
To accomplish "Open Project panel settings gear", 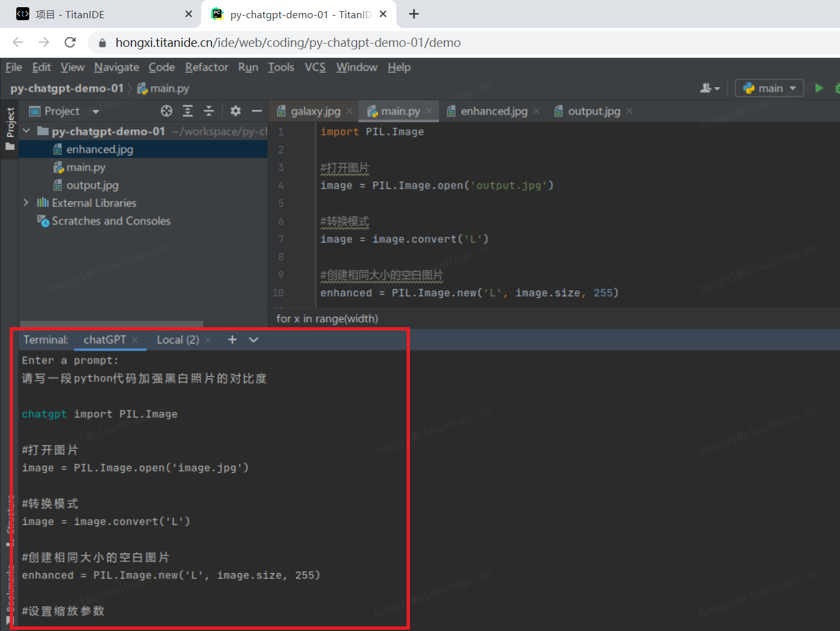I will [236, 111].
